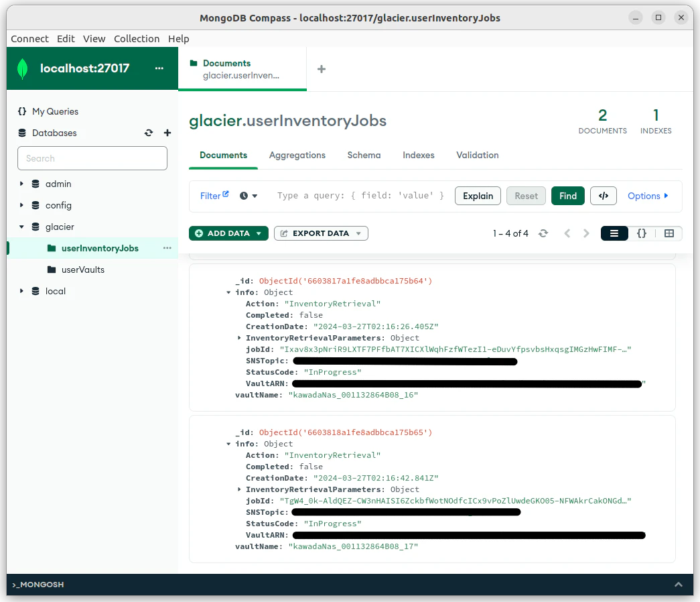Click the 1 INDEXES counter
700x602 pixels.
656,121
